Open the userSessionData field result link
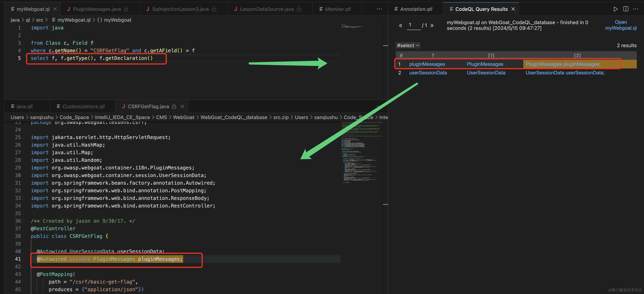Screen dimensions: 644x294 [x=428, y=73]
